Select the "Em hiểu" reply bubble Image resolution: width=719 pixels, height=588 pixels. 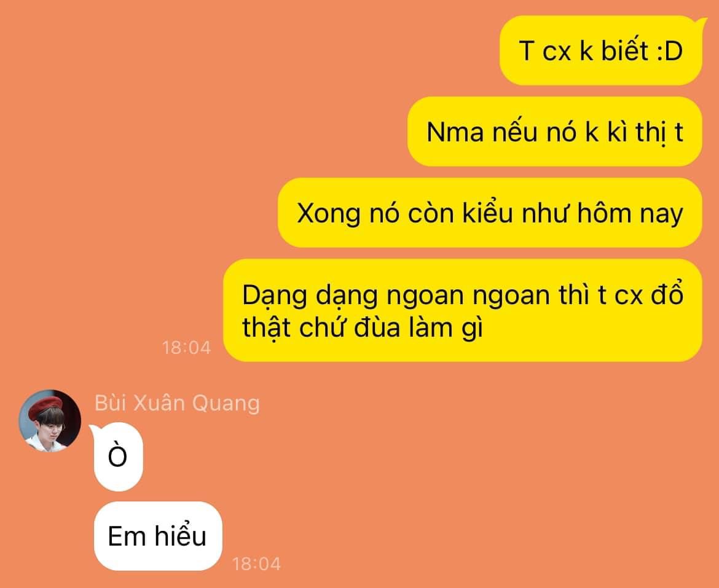[x=158, y=536]
